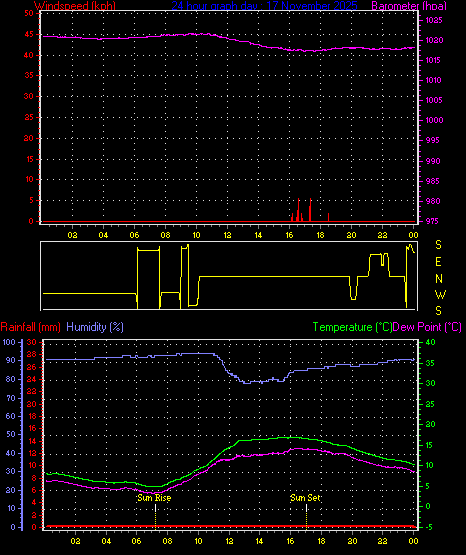Click the Barometer (hpa) axis title
Image resolution: width=466 pixels, height=555 pixels.
[x=409, y=6]
